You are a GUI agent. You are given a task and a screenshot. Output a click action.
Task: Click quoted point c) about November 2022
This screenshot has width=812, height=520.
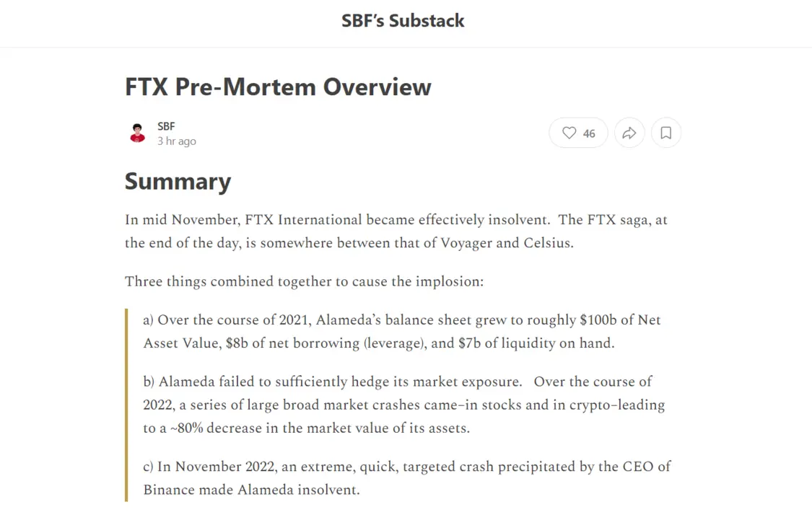pyautogui.click(x=407, y=478)
